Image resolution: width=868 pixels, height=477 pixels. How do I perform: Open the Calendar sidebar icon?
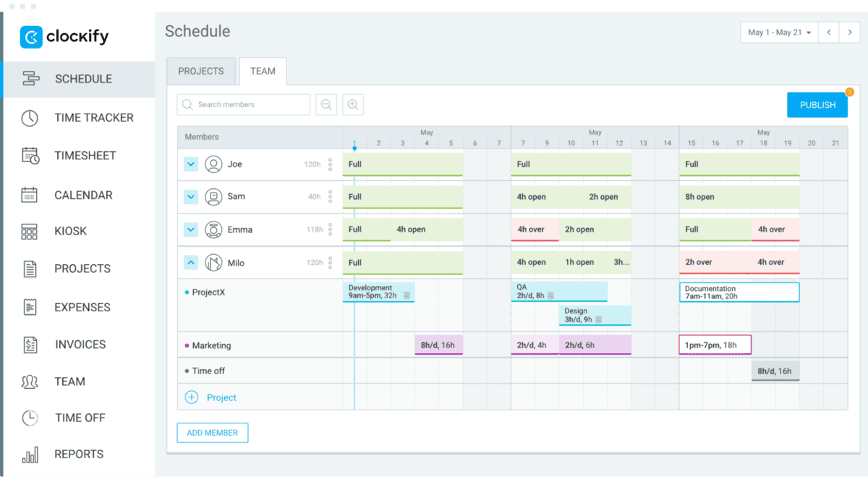[30, 195]
